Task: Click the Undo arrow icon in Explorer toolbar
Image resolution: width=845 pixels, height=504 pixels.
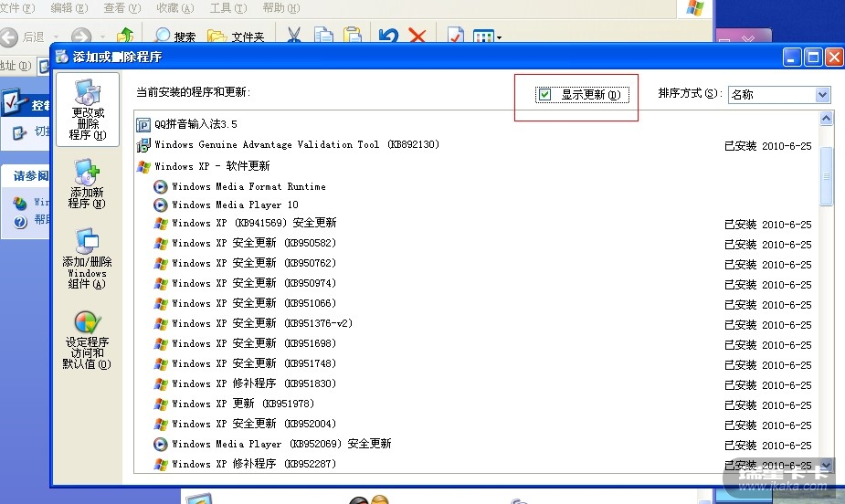Action: [x=388, y=37]
